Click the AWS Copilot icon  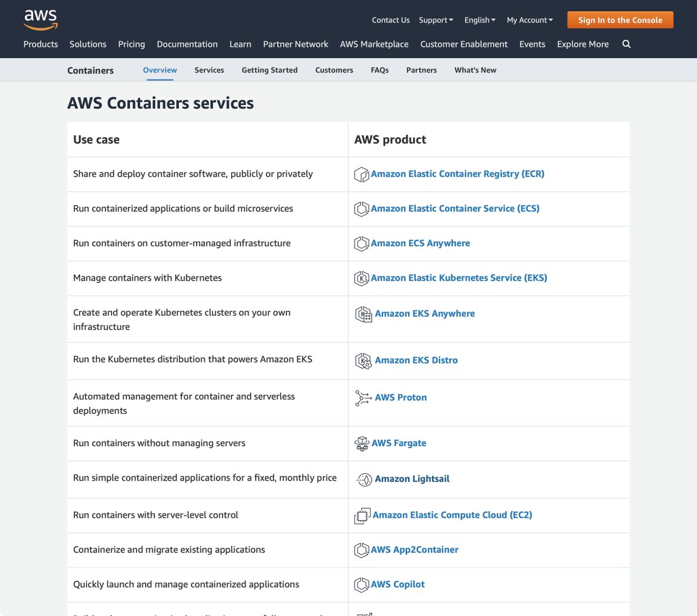tap(361, 585)
